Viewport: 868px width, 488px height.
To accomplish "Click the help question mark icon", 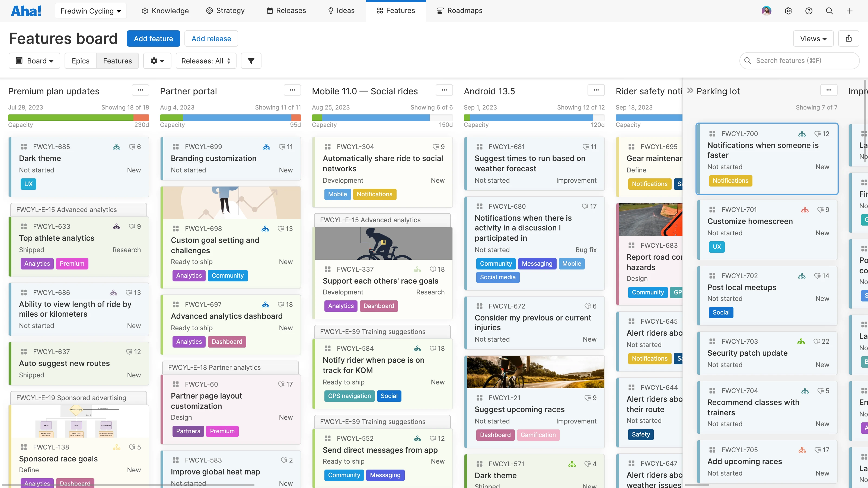I will pos(809,11).
